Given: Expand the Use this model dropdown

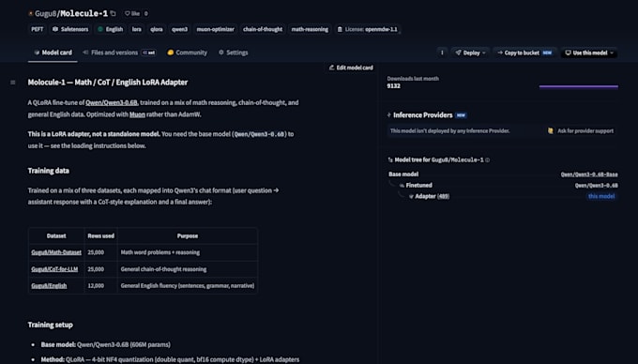Looking at the screenshot, I should (x=589, y=53).
